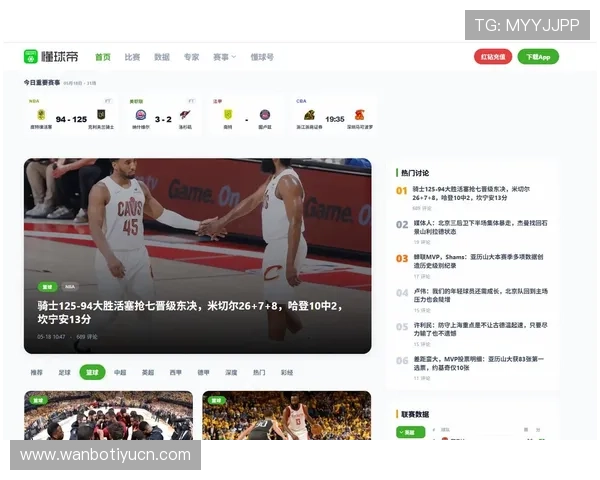Viewport: 600px width, 480px height.
Task: Select the active 篮球 category tab
Action: pos(92,372)
